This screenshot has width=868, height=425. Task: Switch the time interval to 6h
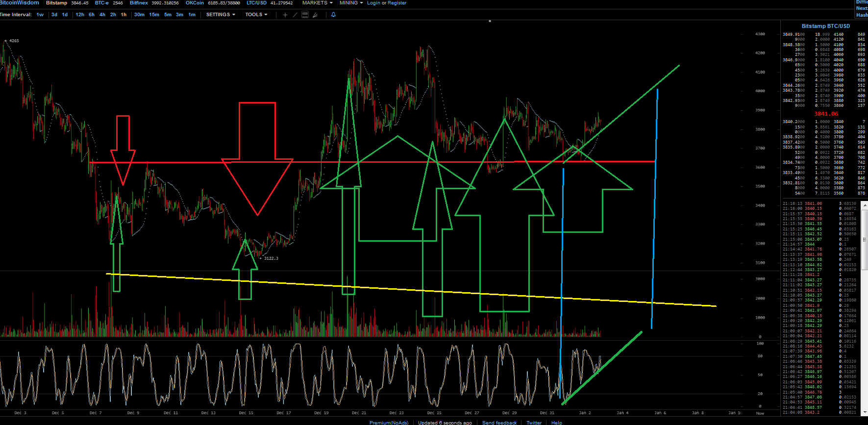[92, 15]
